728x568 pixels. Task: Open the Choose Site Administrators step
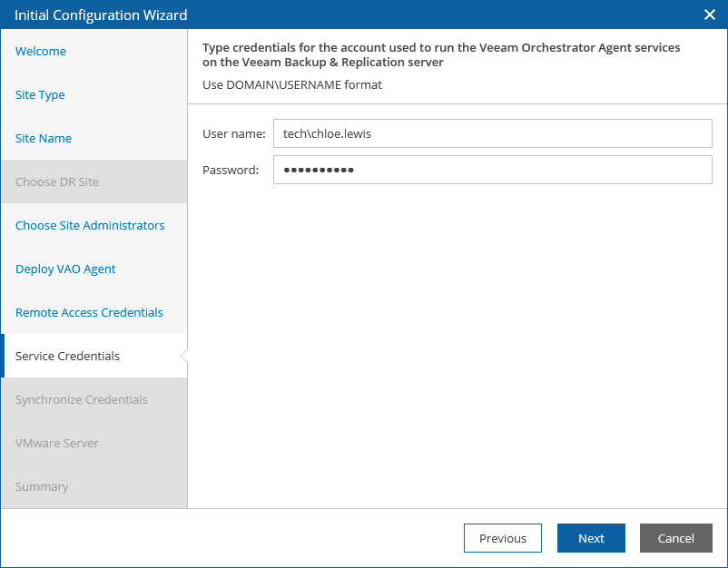coord(90,226)
